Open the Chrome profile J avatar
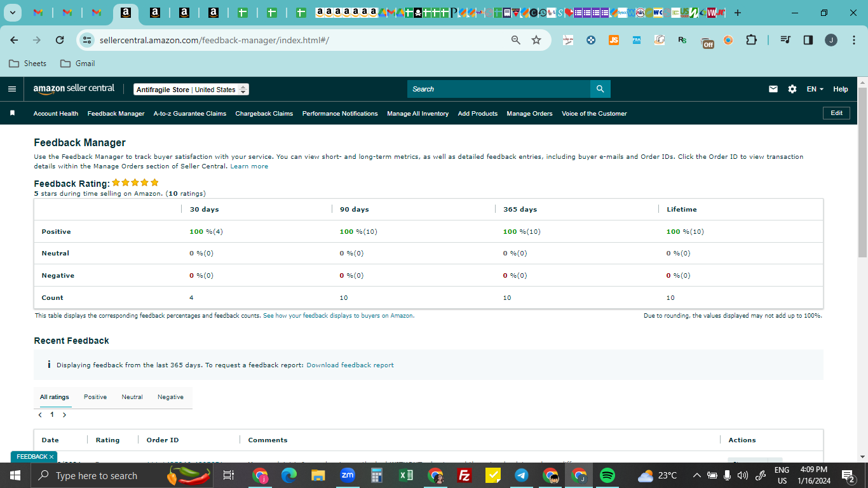Viewport: 868px width, 488px height. (x=831, y=40)
